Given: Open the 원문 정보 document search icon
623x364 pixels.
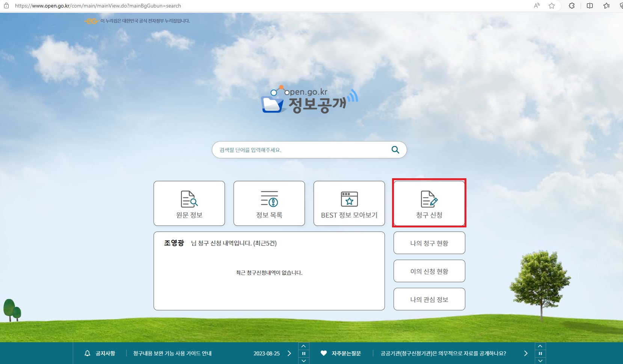Looking at the screenshot, I should 189,199.
